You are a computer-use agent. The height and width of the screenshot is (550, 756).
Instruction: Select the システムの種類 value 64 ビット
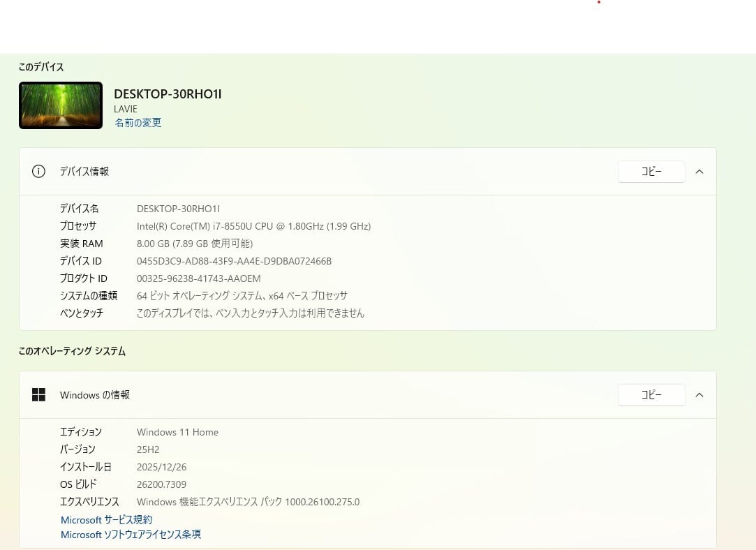click(242, 295)
